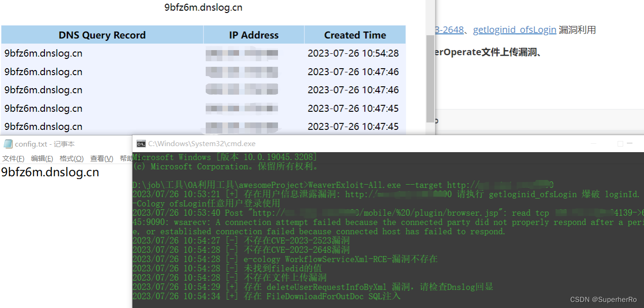
Task: Open the 格式(O) menu in Notepad
Action: [71, 158]
